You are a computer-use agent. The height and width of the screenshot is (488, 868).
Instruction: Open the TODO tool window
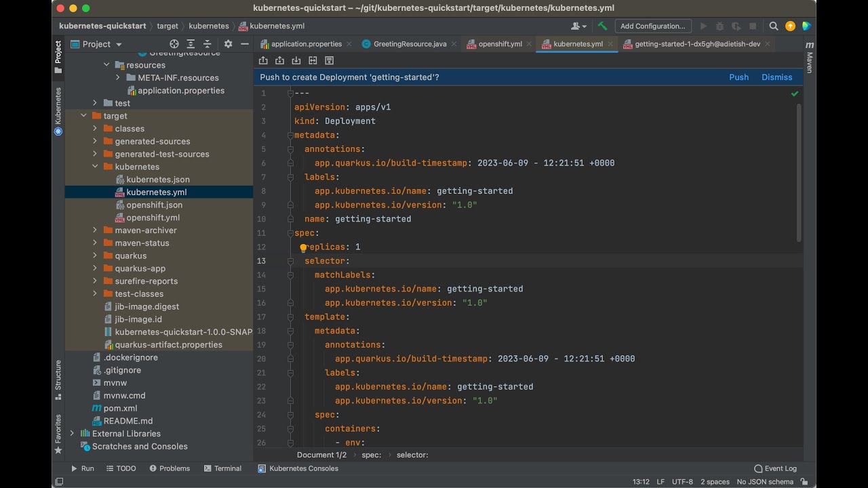pyautogui.click(x=121, y=468)
